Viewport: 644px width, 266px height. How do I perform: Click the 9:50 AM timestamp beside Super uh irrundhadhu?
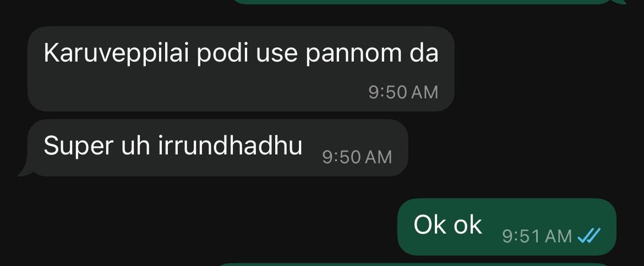[357, 157]
